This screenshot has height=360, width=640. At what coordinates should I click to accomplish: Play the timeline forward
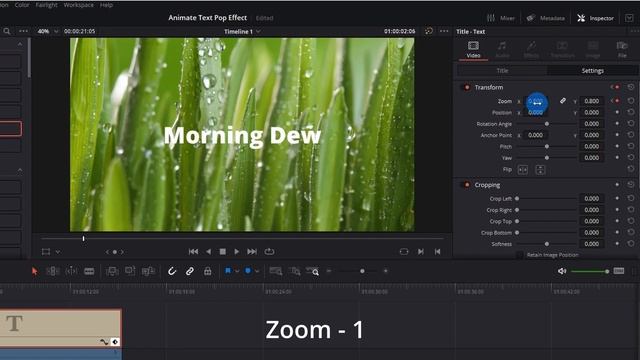236,251
